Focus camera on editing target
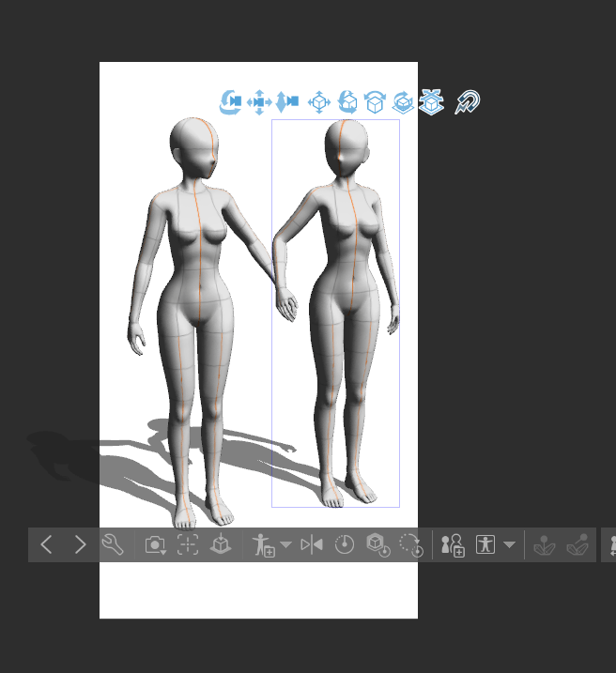This screenshot has height=673, width=616. tap(188, 544)
